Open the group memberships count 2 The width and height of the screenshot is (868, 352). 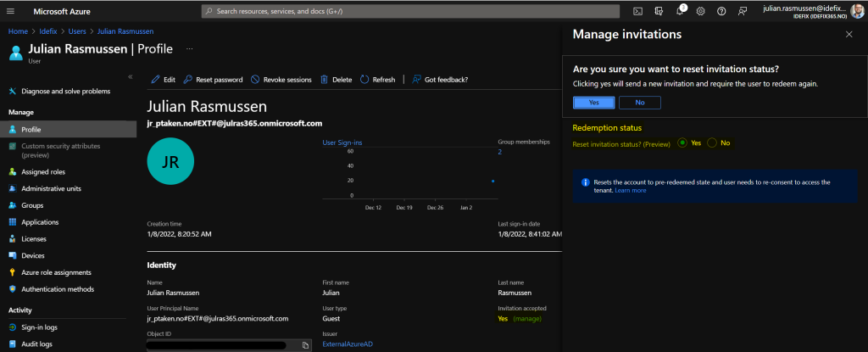point(500,151)
